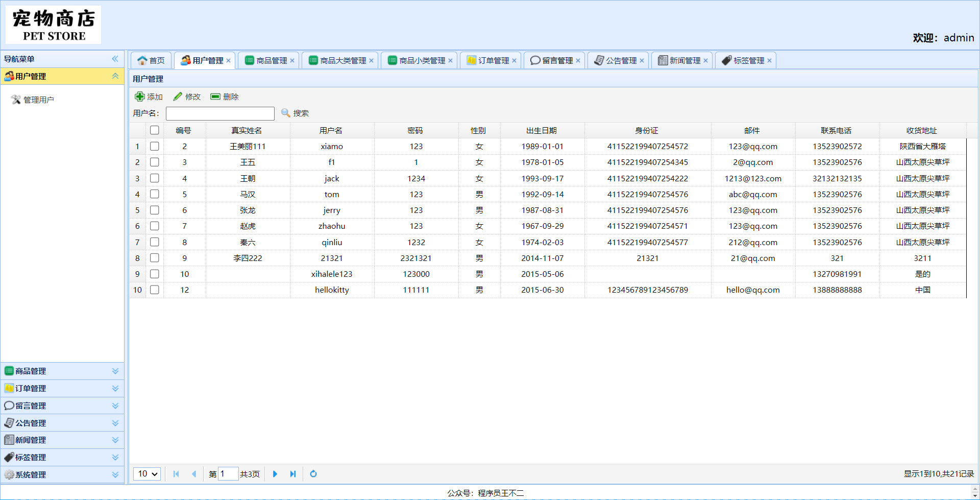
Task: Click the 宠物商店 PET STORE logo
Action: click(x=53, y=25)
